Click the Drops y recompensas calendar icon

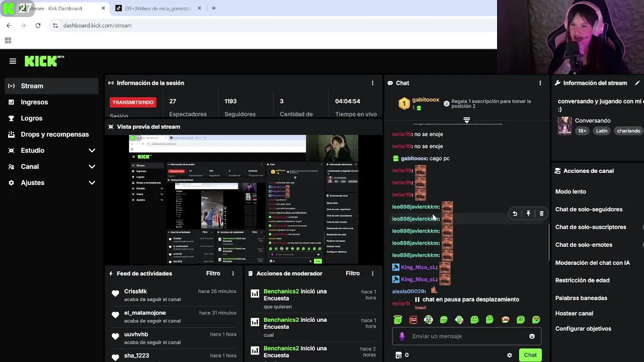coord(11,134)
